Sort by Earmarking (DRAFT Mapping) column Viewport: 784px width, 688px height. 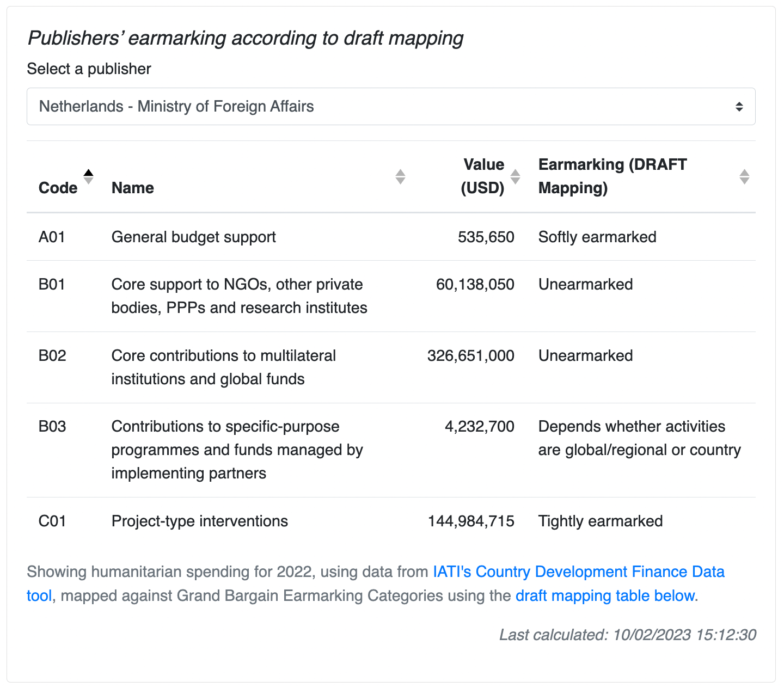coord(641,176)
